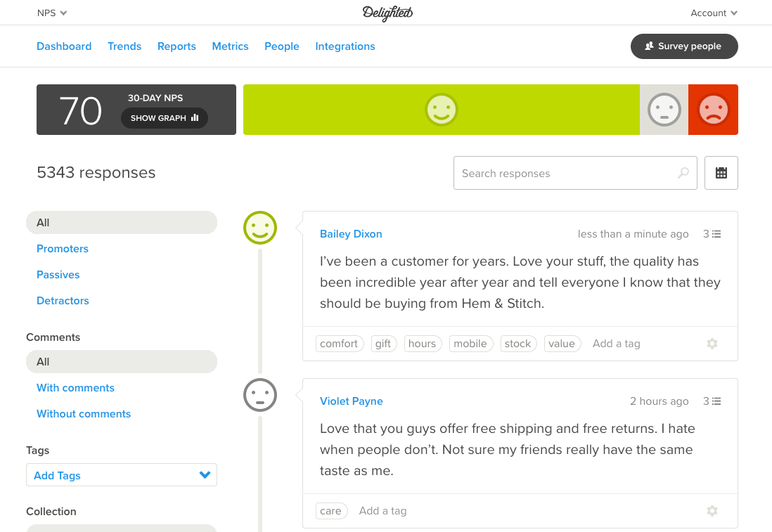
Task: Click the comfort tag
Action: (339, 344)
